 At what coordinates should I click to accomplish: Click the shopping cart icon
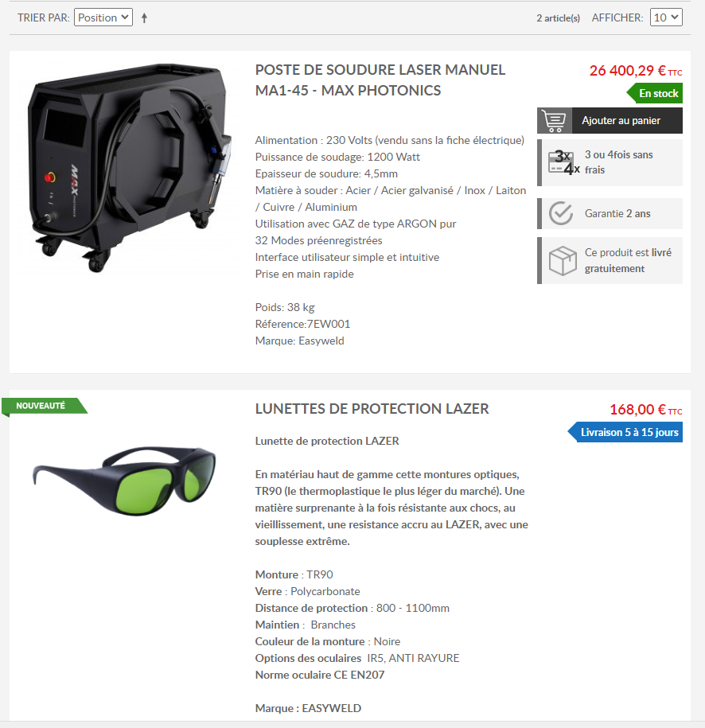(x=555, y=121)
